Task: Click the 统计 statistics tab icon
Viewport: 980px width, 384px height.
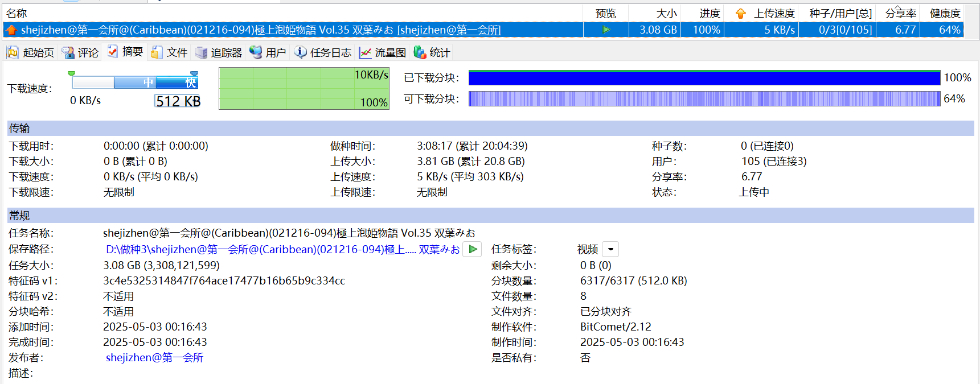Action: pyautogui.click(x=420, y=53)
